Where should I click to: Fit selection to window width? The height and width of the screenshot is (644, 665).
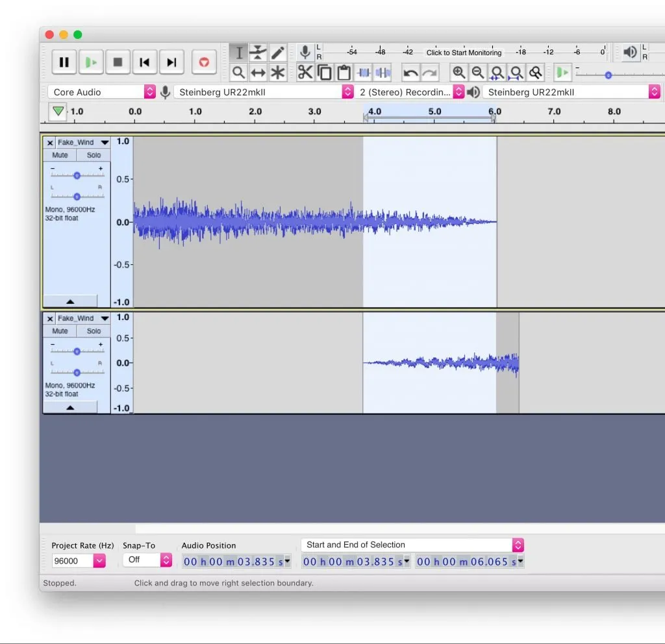pyautogui.click(x=497, y=73)
